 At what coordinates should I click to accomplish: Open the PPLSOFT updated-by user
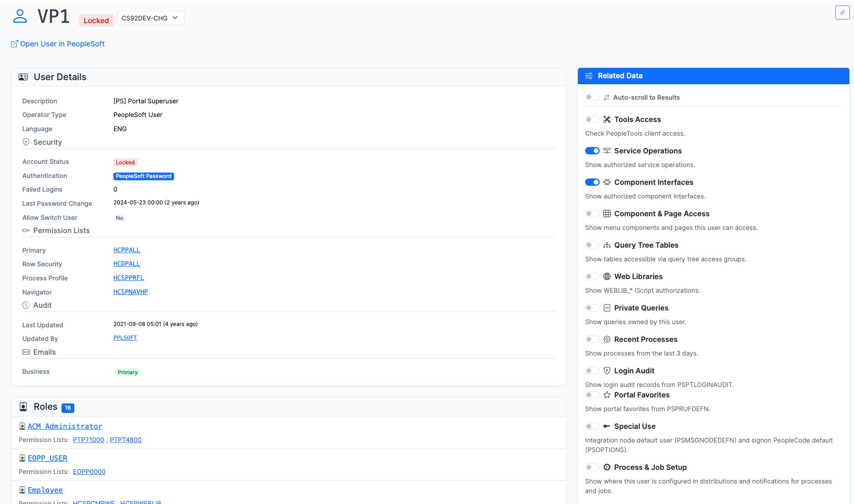pyautogui.click(x=125, y=338)
